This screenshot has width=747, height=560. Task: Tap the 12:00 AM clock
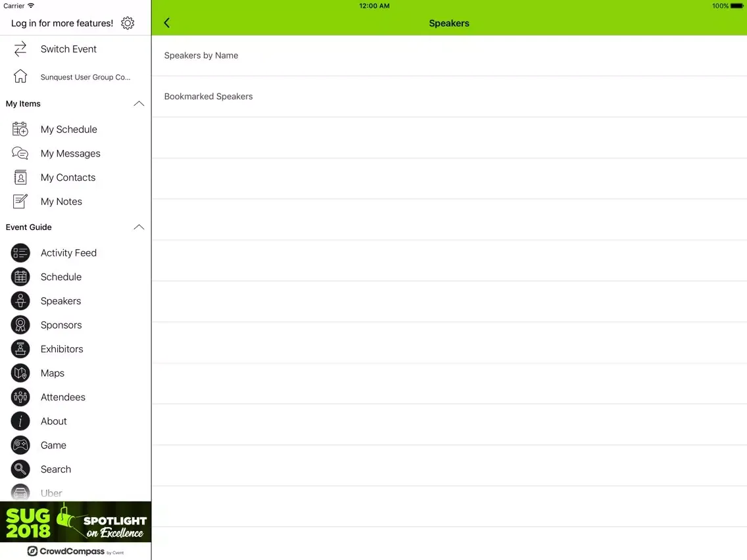374,6
